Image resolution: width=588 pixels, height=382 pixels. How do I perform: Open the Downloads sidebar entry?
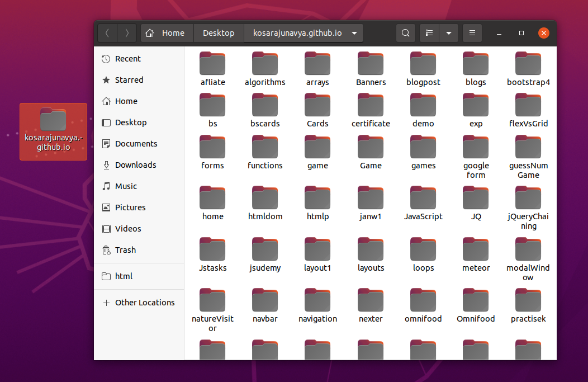click(x=134, y=165)
